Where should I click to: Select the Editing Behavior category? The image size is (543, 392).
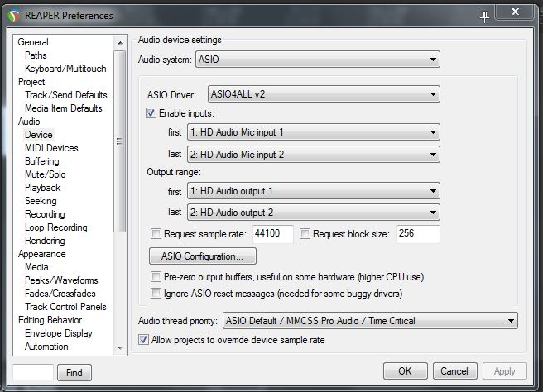[x=50, y=320]
